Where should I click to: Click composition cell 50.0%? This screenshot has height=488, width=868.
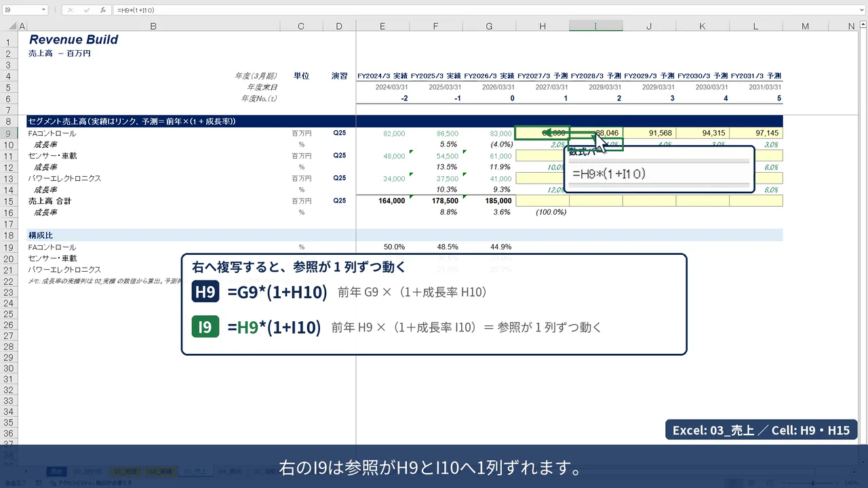[395, 247]
